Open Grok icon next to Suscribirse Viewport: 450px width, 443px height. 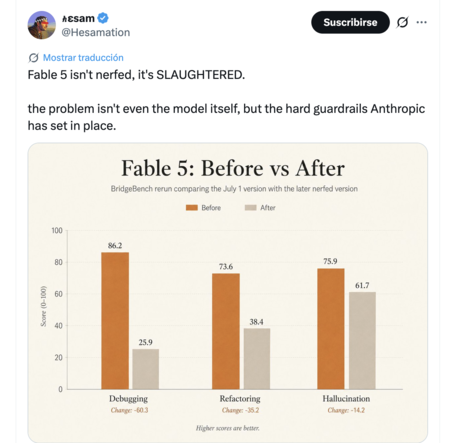point(402,22)
